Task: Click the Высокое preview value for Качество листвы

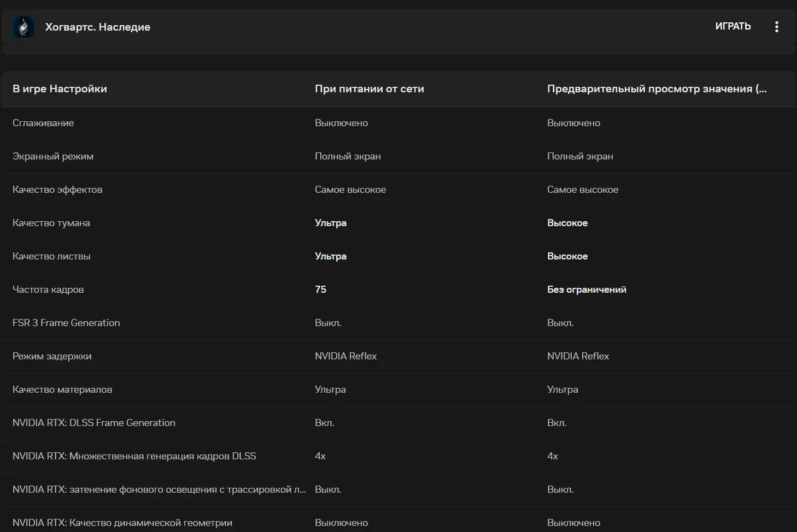Action: pos(567,256)
